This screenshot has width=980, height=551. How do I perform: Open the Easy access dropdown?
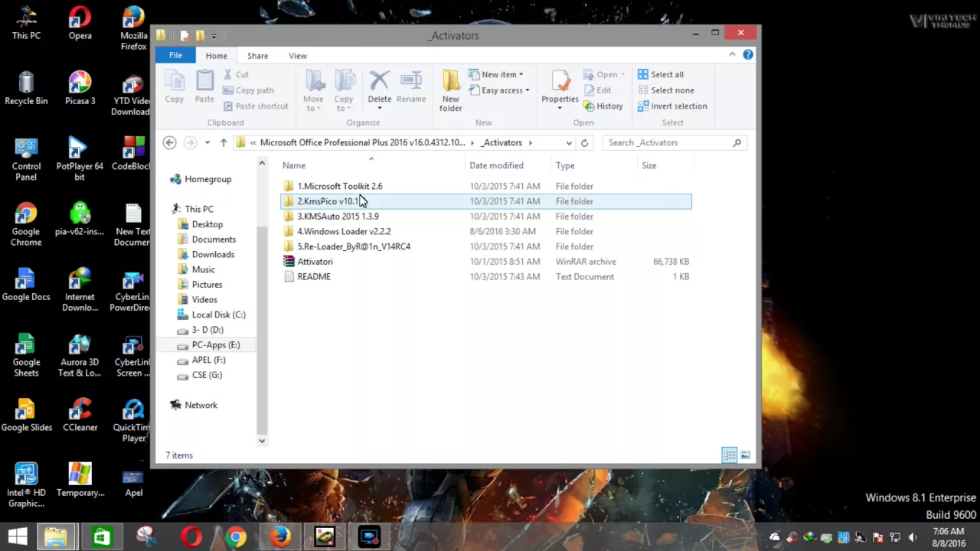coord(499,90)
